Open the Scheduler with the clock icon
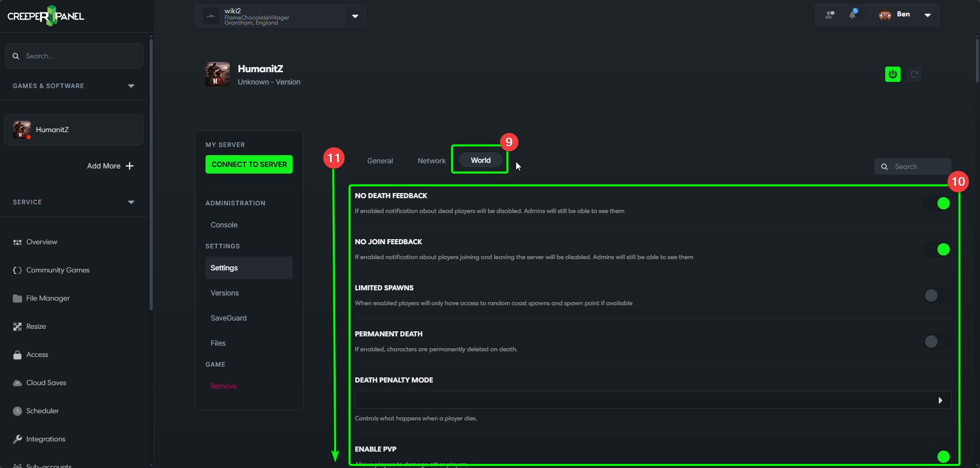 pyautogui.click(x=16, y=411)
